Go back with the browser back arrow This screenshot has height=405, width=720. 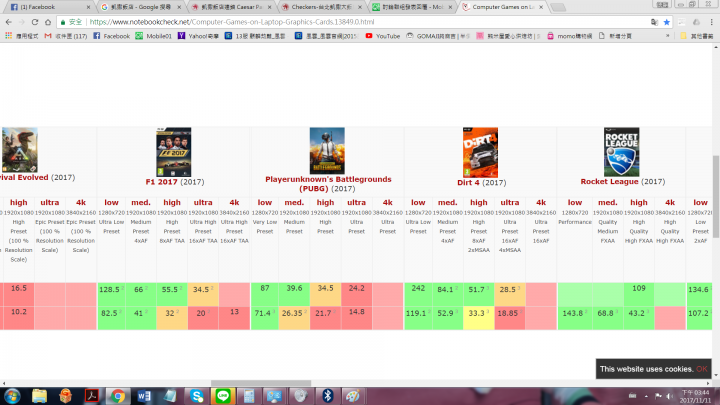(9, 22)
